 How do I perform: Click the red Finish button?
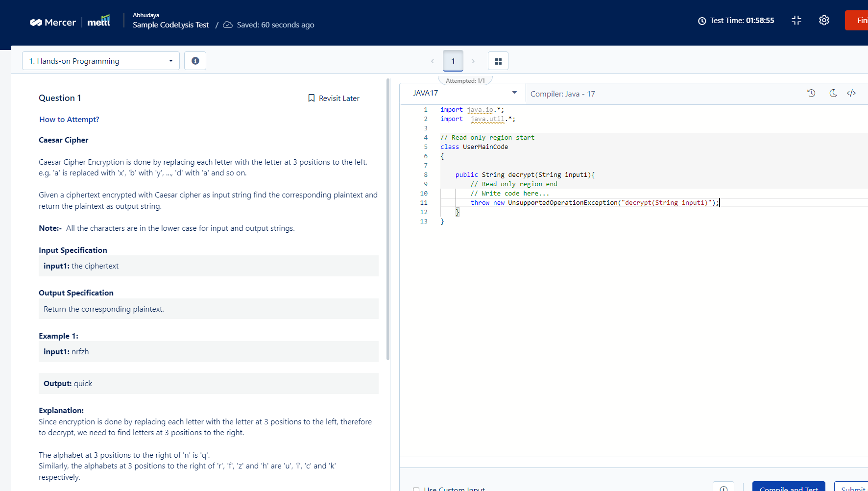tap(857, 21)
